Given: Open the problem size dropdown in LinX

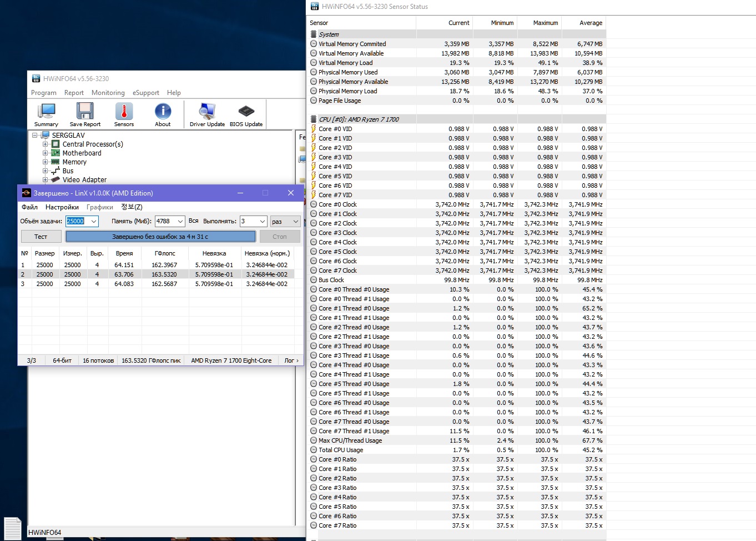Looking at the screenshot, I should coord(94,221).
